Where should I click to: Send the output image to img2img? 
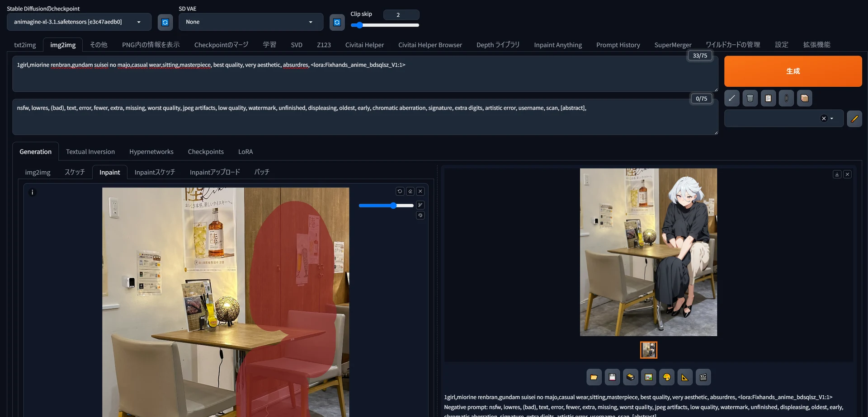point(649,377)
